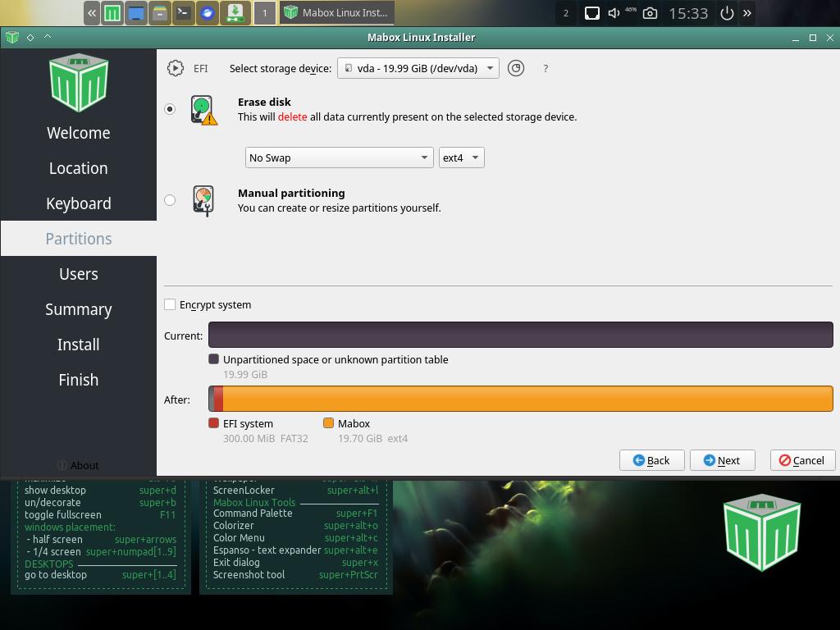This screenshot has width=840, height=630.
Task: Select the Manual partitioning radio option
Action: pyautogui.click(x=170, y=200)
